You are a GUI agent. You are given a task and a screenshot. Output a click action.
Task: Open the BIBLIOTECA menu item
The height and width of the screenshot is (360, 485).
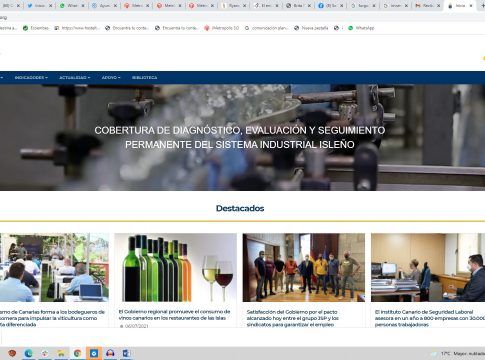click(144, 77)
